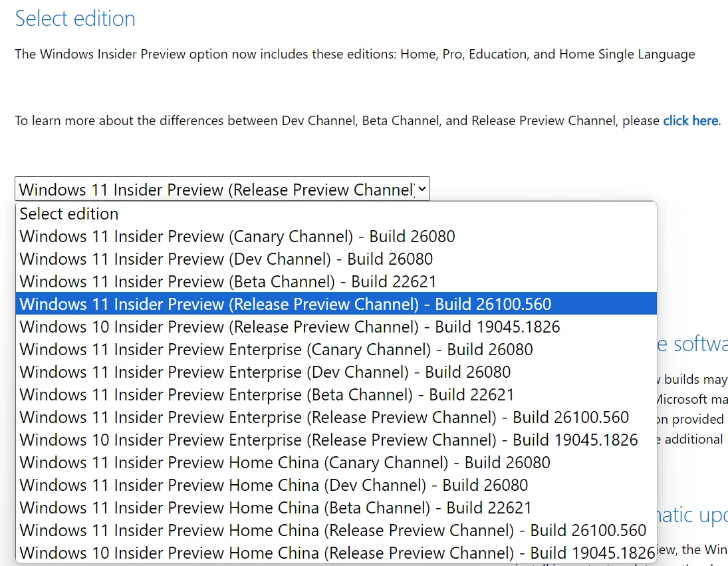Select Windows 11 Canary Channel Build 26080
Image resolution: width=728 pixels, height=566 pixels.
[336, 236]
